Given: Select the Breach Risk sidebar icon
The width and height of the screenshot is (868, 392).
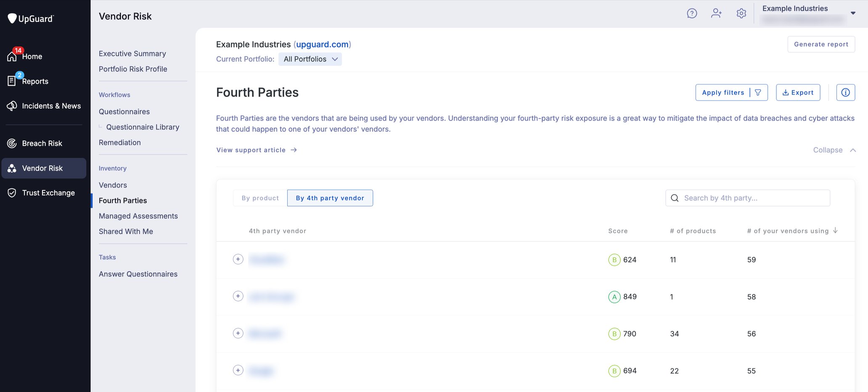Looking at the screenshot, I should point(11,143).
